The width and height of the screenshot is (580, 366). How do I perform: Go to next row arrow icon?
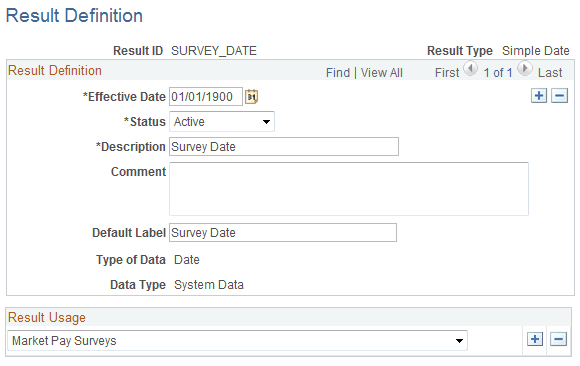point(524,69)
